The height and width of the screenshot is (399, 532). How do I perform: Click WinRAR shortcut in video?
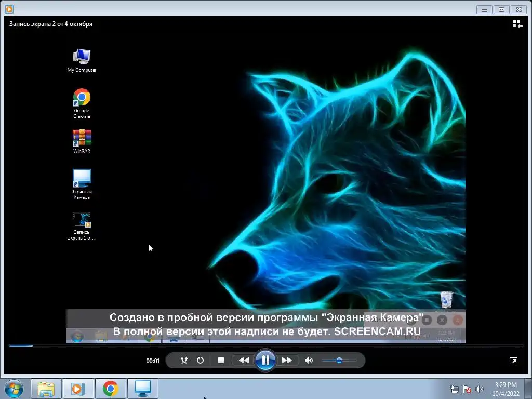[x=82, y=141]
